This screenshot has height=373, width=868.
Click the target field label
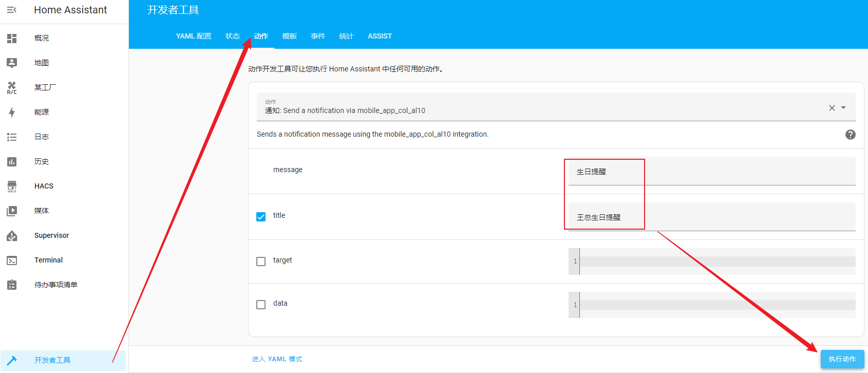pyautogui.click(x=282, y=260)
